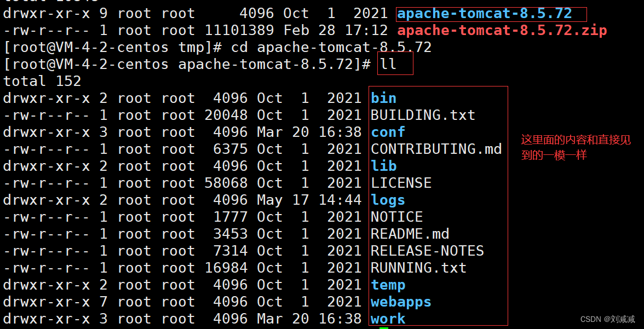This screenshot has height=329, width=644.
Task: Click the permissions 'drwxr-xr-x 7' in webapps row
Action: point(55,302)
